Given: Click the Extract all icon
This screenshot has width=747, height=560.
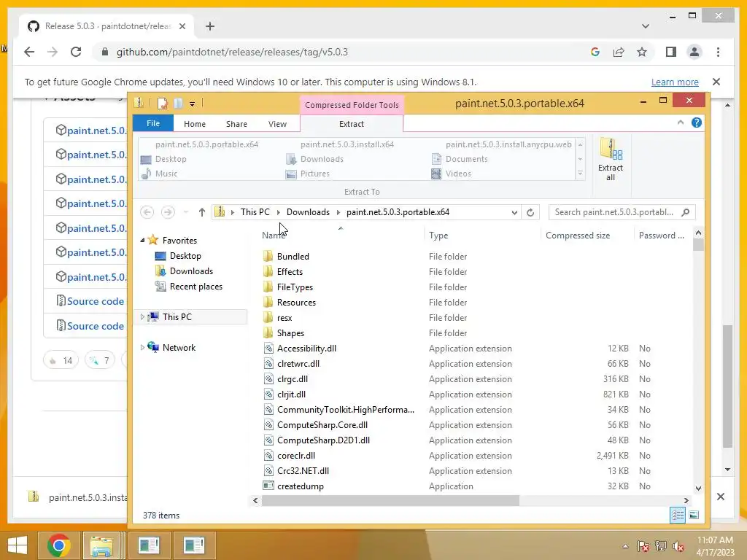Looking at the screenshot, I should [611, 159].
